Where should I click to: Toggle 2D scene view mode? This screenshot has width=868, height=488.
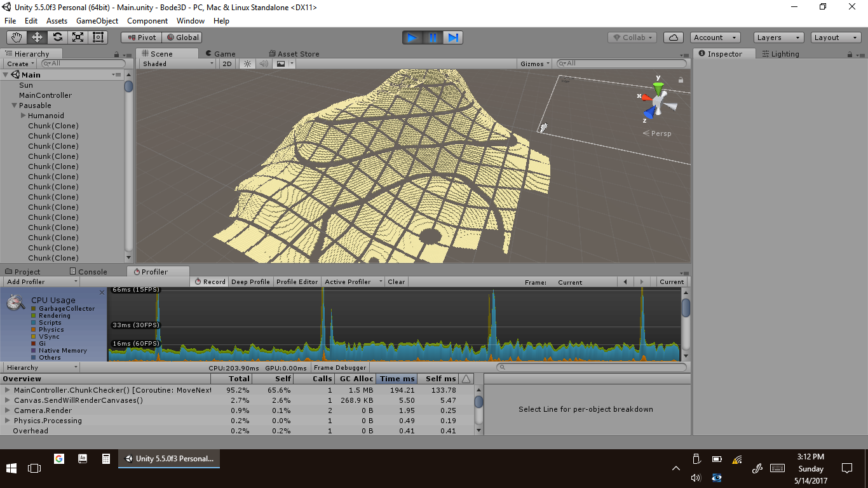click(227, 64)
